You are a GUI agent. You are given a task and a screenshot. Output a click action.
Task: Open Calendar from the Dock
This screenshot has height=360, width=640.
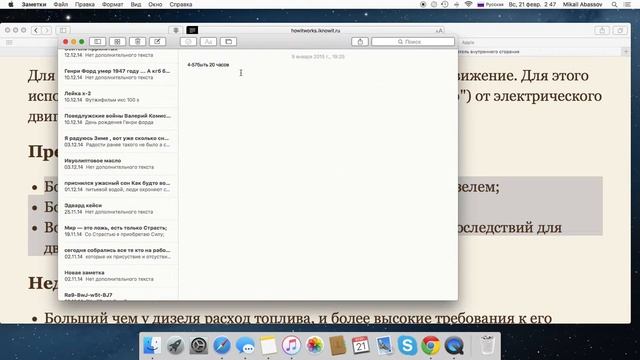tap(360, 346)
